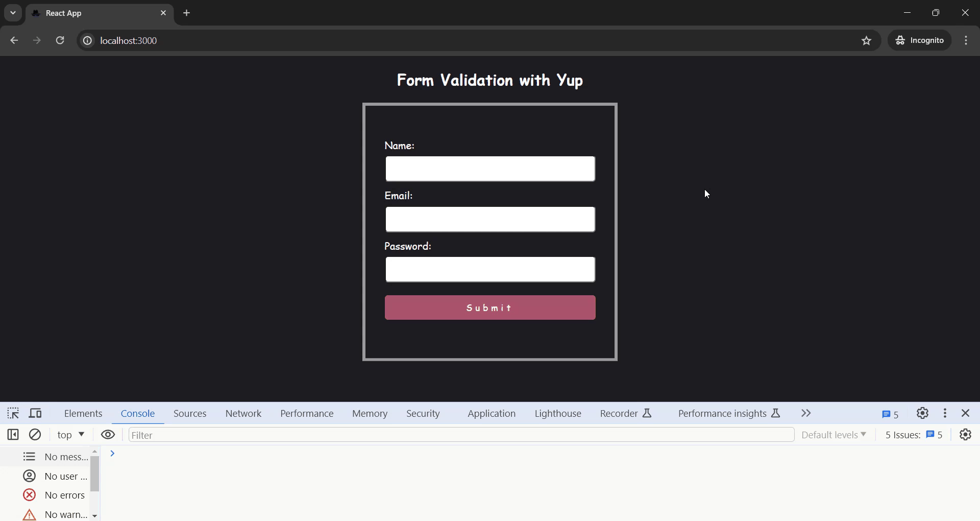Clear the console
980x521 pixels.
35,435
